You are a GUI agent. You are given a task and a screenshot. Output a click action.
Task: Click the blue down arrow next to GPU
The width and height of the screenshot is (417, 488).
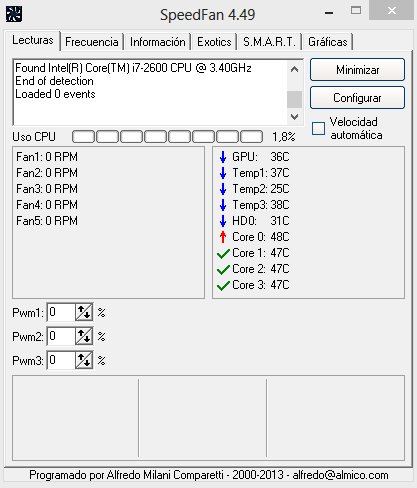(223, 157)
